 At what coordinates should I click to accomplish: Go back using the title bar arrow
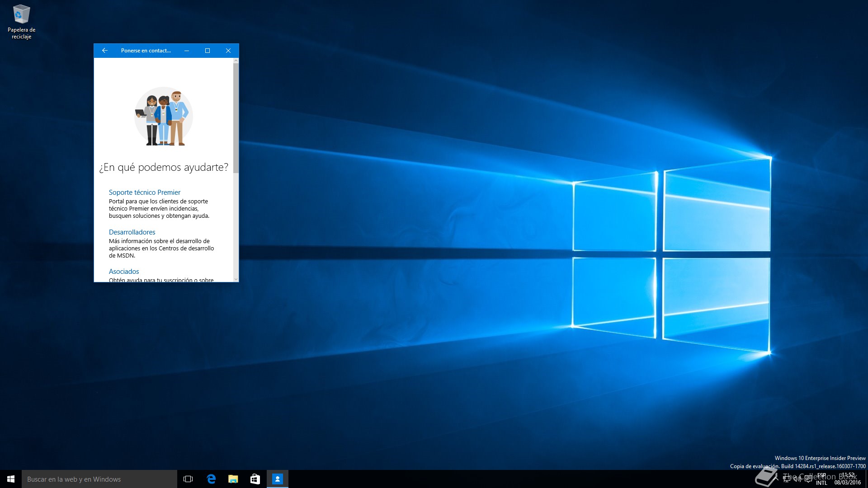pyautogui.click(x=104, y=51)
